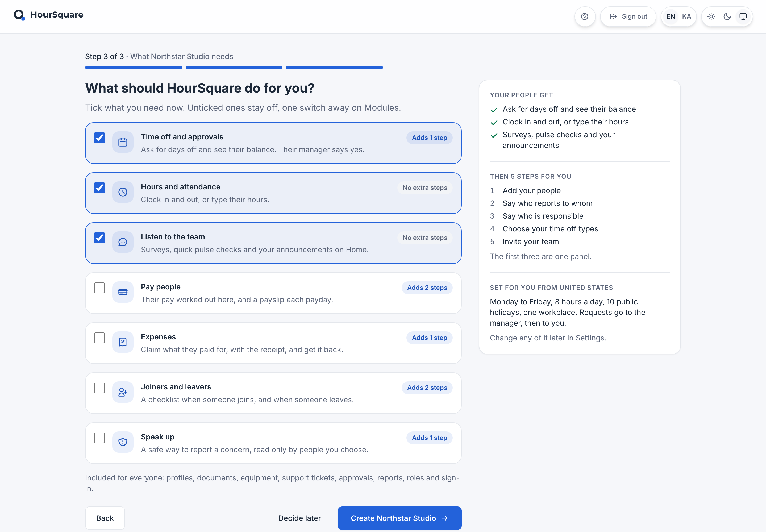Screen dimensions: 766x532
Task: Click the shield icon for Speak up
Action: coord(123,442)
